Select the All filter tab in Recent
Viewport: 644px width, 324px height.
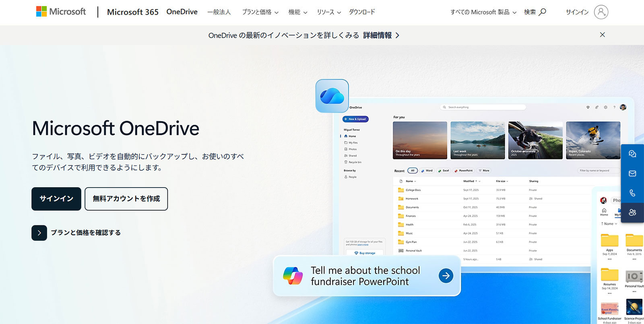413,171
